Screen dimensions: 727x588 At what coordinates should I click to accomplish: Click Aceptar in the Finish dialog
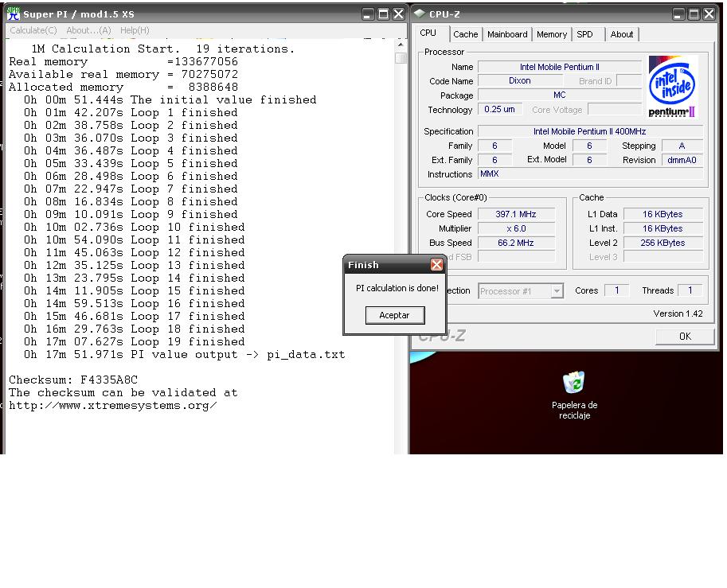(395, 315)
